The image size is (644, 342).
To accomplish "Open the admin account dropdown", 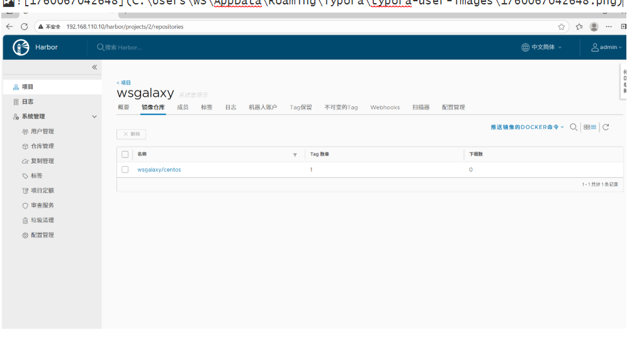I will click(607, 48).
